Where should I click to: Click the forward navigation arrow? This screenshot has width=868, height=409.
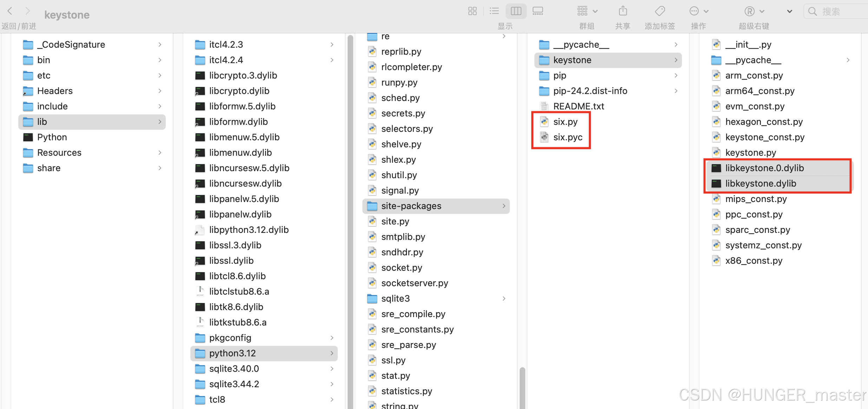[x=28, y=11]
